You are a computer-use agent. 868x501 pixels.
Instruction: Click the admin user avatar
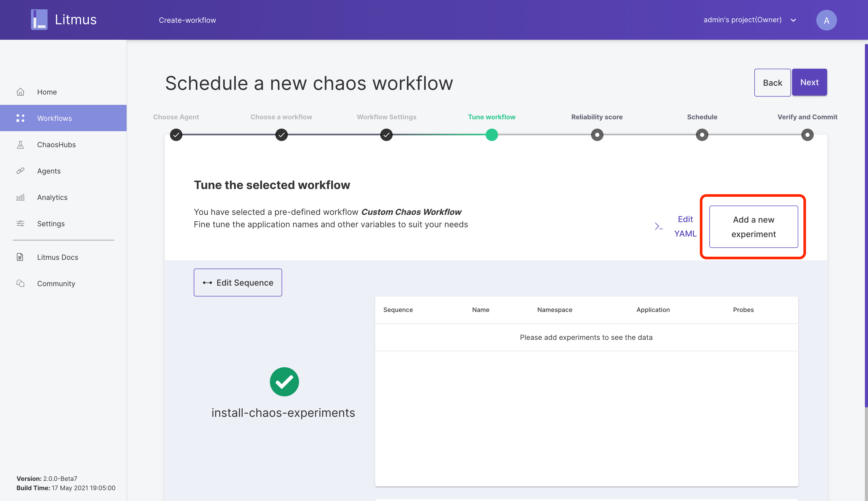pos(826,20)
